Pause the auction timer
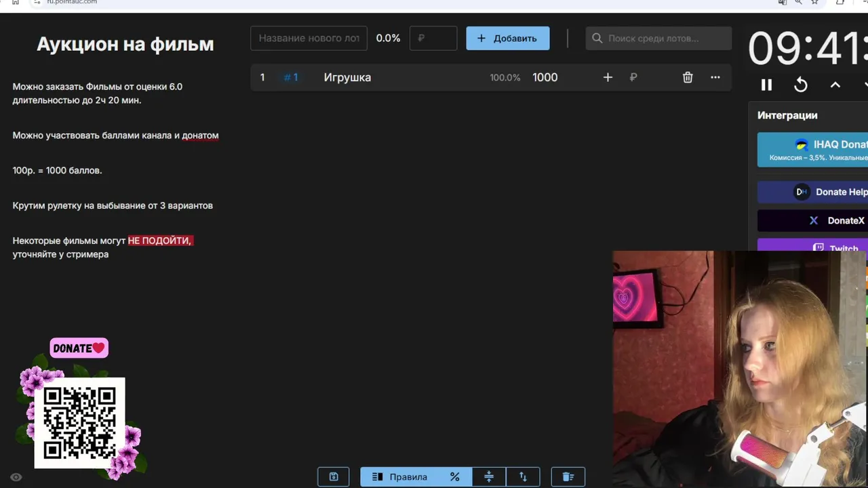 click(766, 85)
